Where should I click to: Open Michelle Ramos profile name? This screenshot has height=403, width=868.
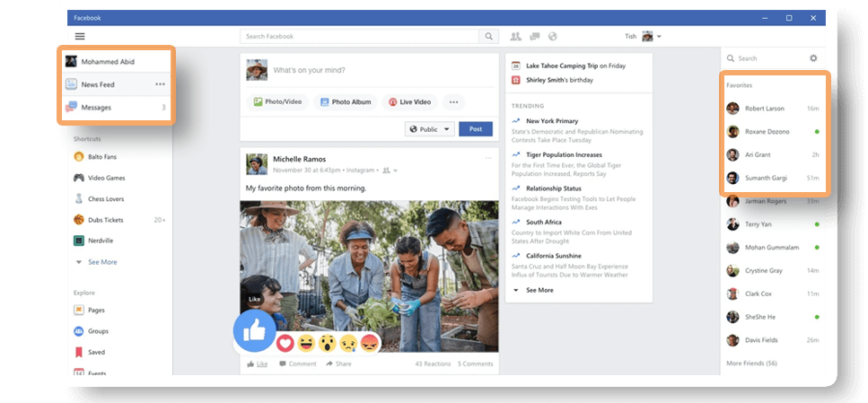(x=300, y=159)
